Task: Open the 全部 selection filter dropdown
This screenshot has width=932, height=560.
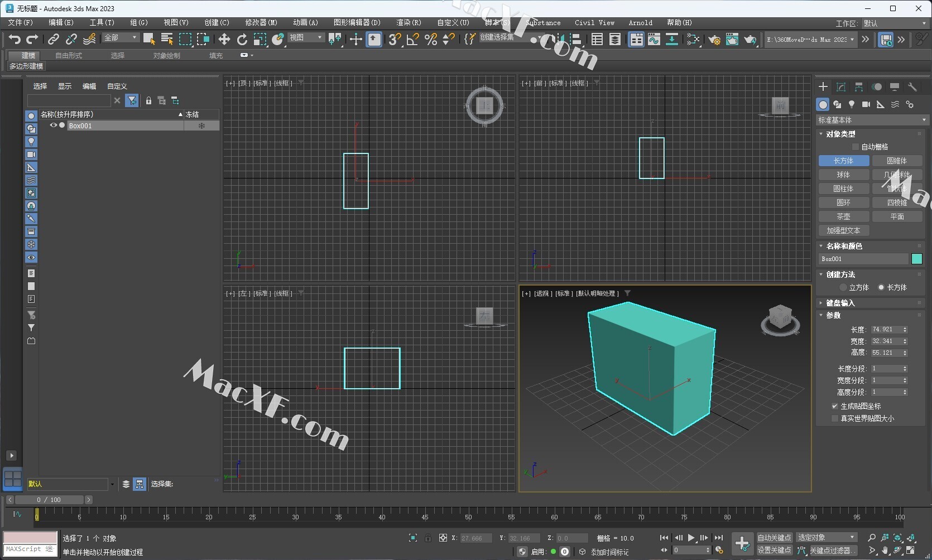Action: [x=121, y=37]
